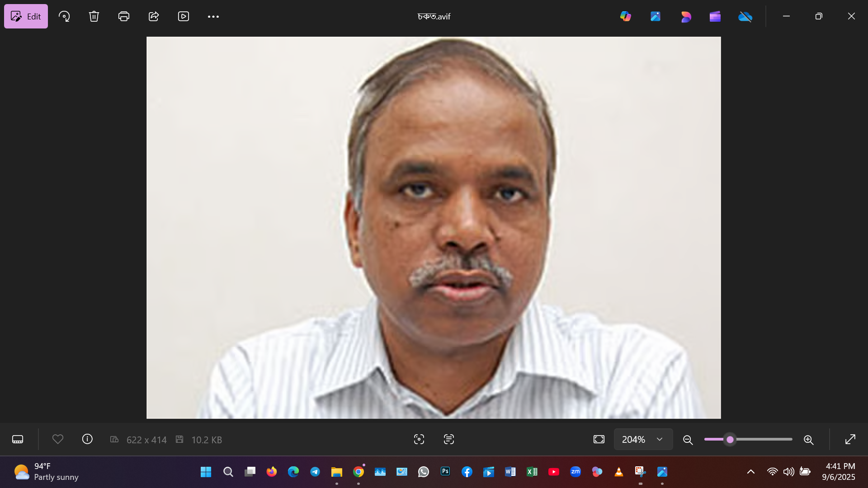Open the Windows Start menu

[206, 472]
